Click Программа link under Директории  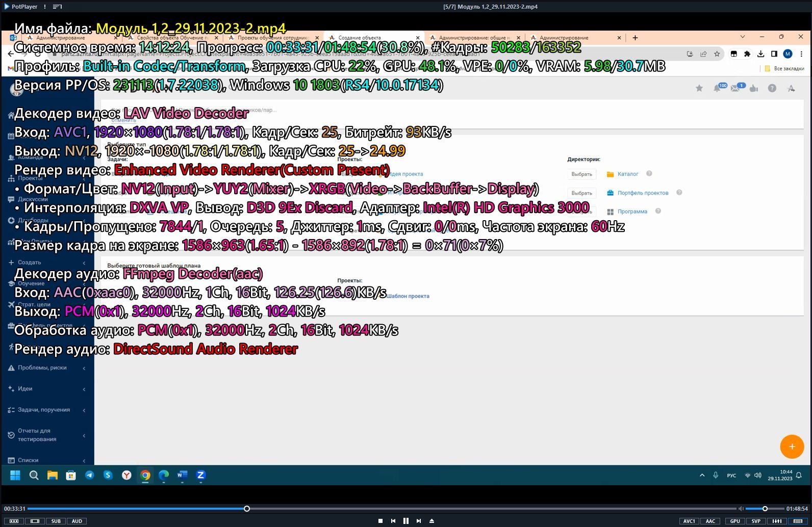(632, 212)
